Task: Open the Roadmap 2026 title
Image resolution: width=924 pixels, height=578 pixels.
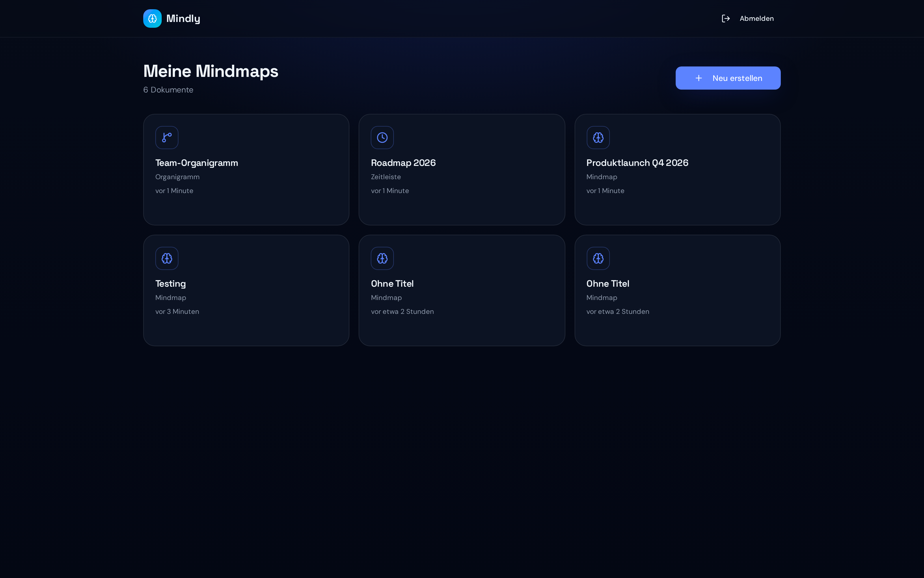Action: [x=403, y=163]
